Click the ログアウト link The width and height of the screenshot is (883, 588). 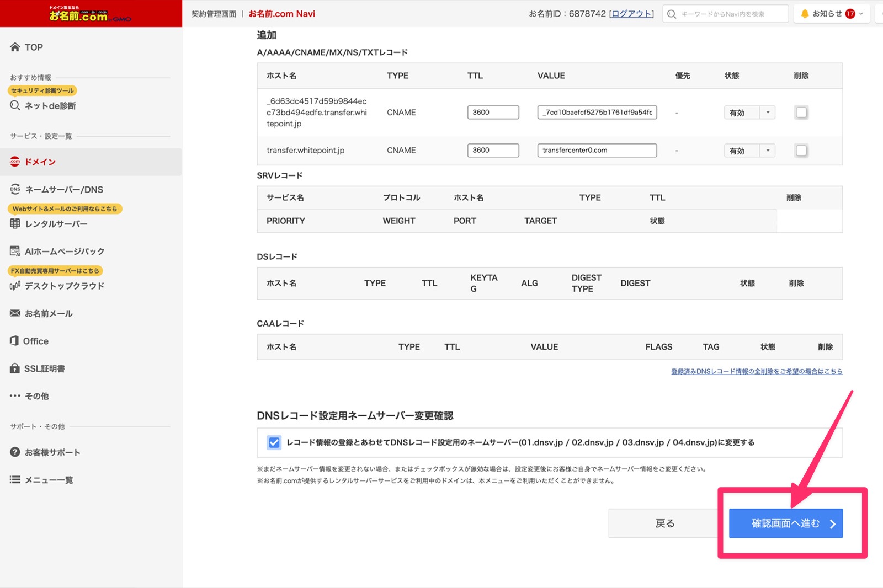click(631, 14)
